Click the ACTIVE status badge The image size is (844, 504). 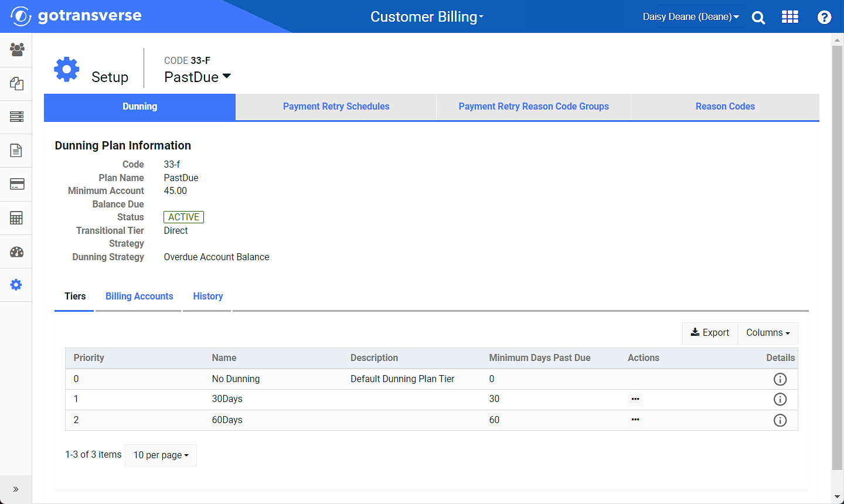tap(183, 217)
